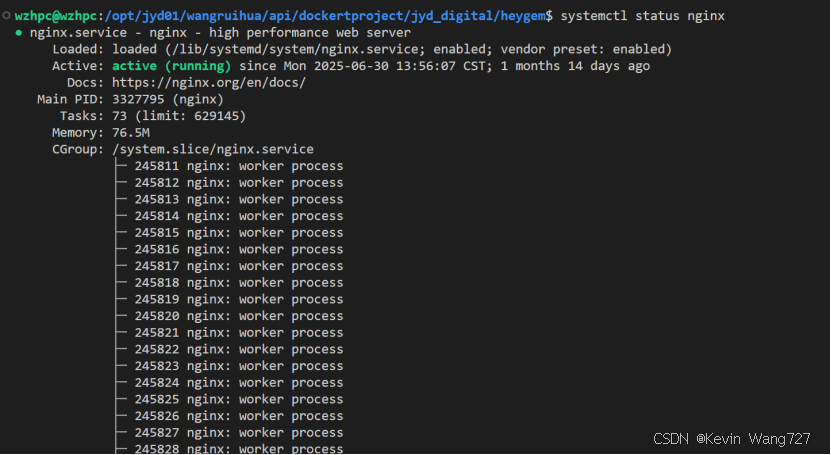Click 'since Mon 2025-06-30 13:56:07 CST' timestamp
The image size is (831, 455).
tap(362, 66)
